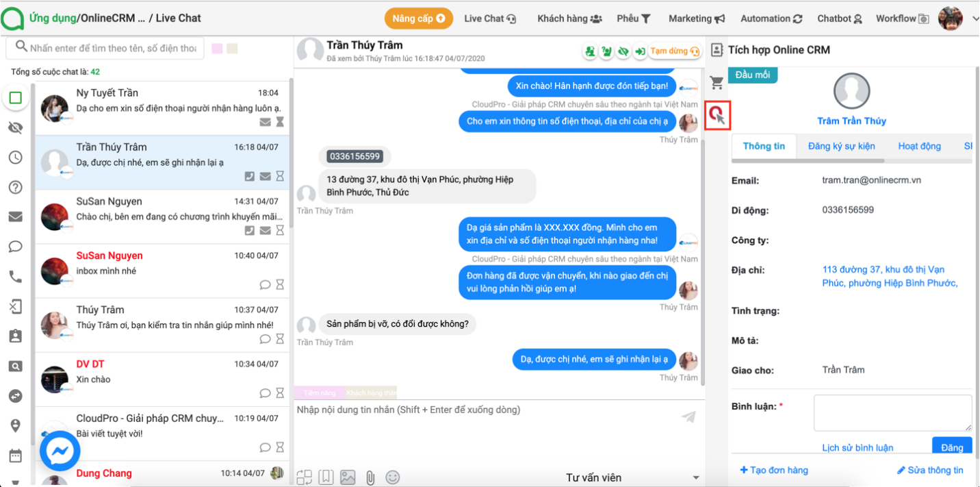Screen dimensions: 980x487
Task: Click Sửa thông tin link
Action: tap(930, 470)
